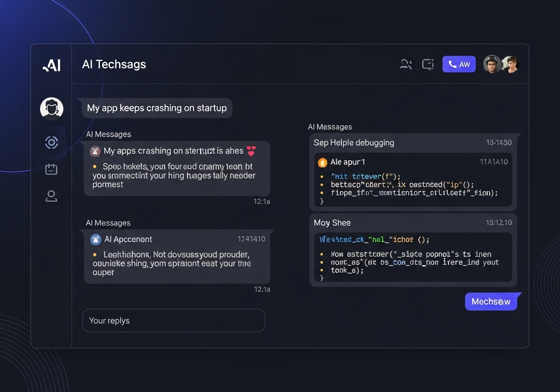The height and width of the screenshot is (392, 560).
Task: Open the calendar icon in the sidebar
Action: [x=52, y=169]
